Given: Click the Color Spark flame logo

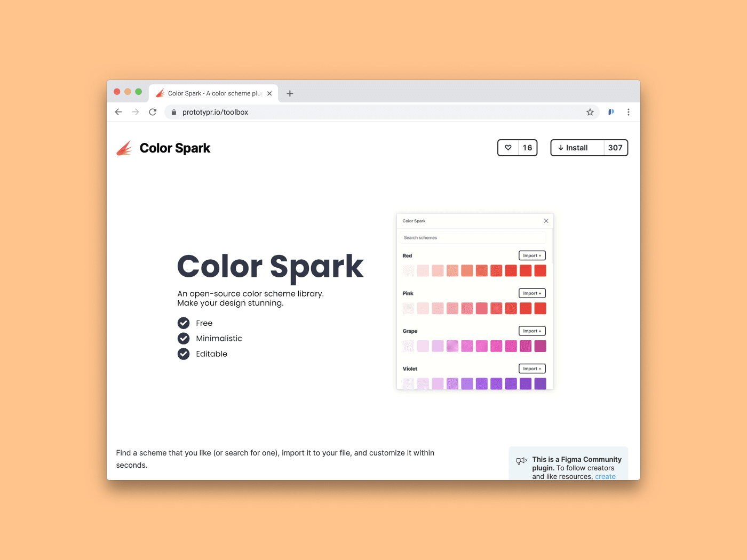Looking at the screenshot, I should [124, 148].
